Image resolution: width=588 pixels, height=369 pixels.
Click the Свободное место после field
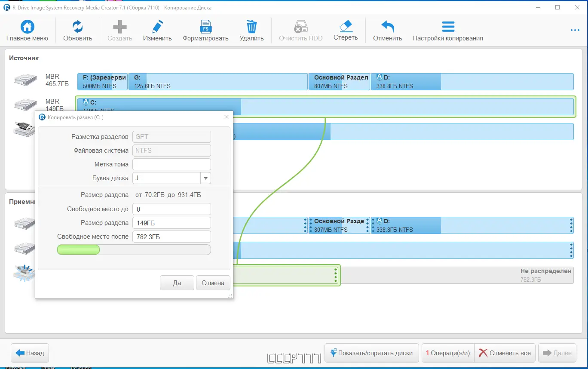(171, 237)
